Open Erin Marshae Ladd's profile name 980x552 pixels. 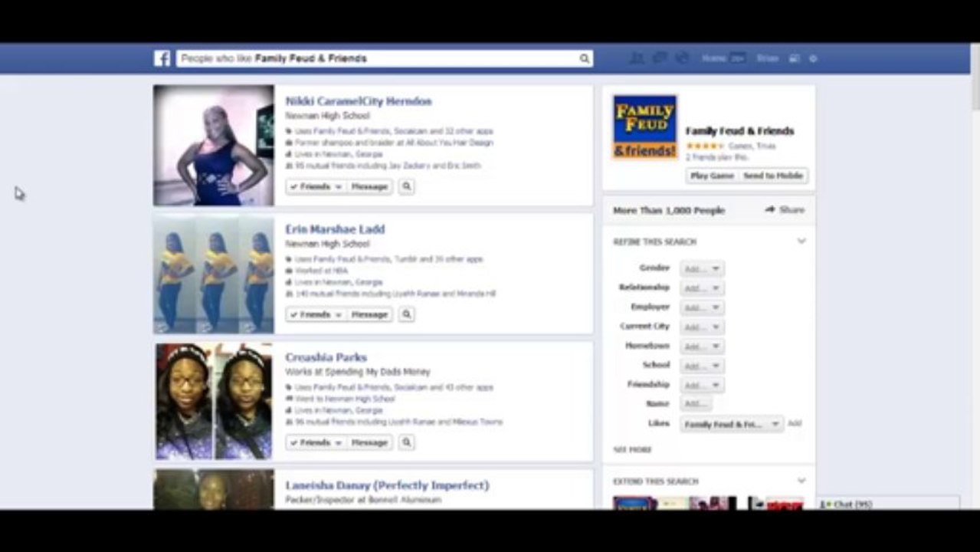(335, 229)
